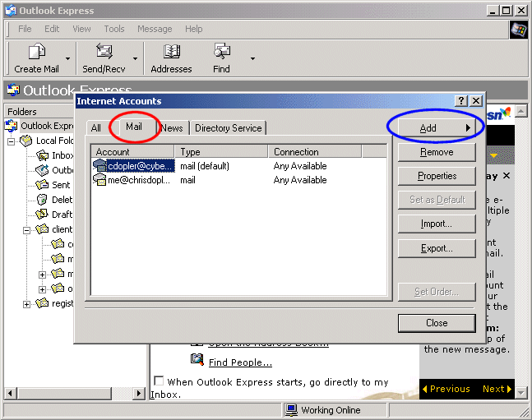Select the Local Folders icon
This screenshot has height=420, width=532.
[26, 141]
